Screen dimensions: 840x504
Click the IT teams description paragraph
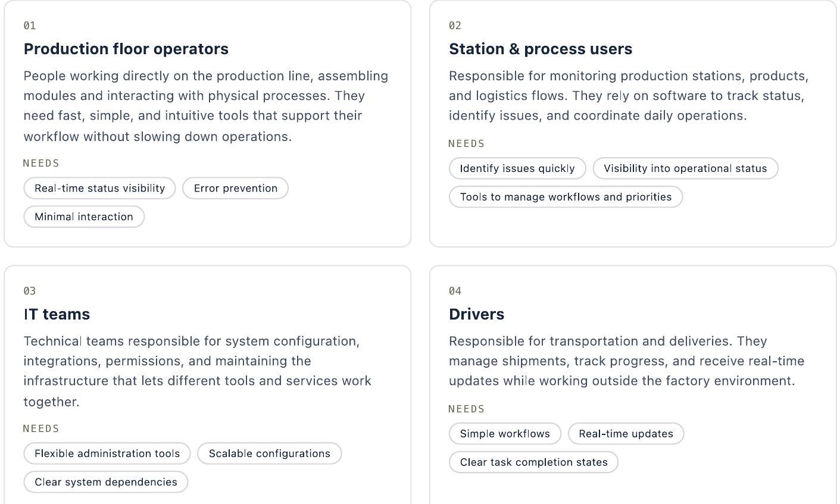pyautogui.click(x=198, y=371)
